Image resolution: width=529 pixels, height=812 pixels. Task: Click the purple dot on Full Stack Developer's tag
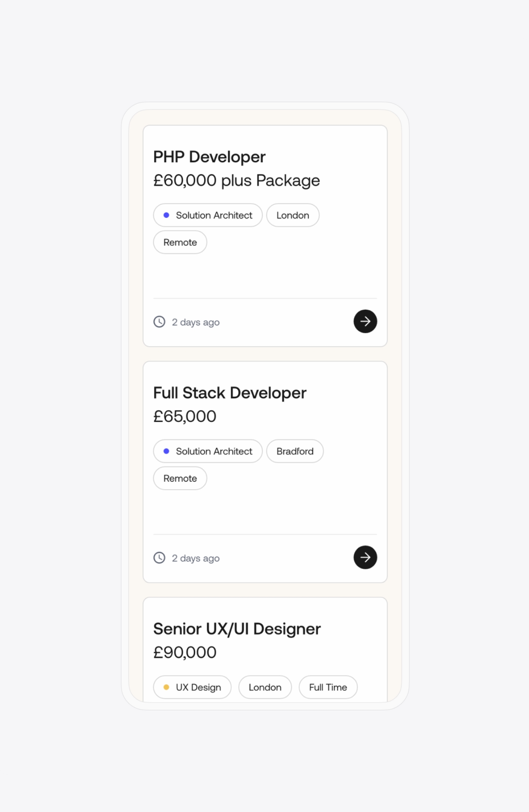coord(166,451)
